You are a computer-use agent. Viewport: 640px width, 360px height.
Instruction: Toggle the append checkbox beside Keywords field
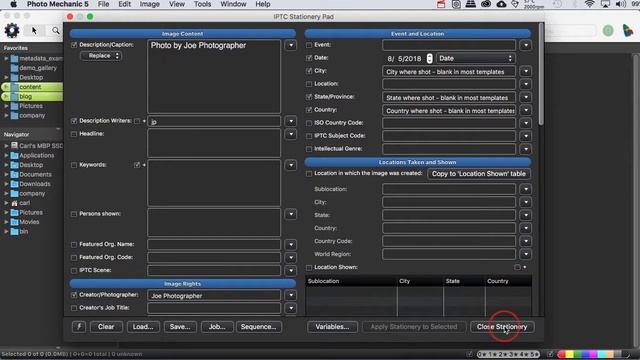click(137, 165)
